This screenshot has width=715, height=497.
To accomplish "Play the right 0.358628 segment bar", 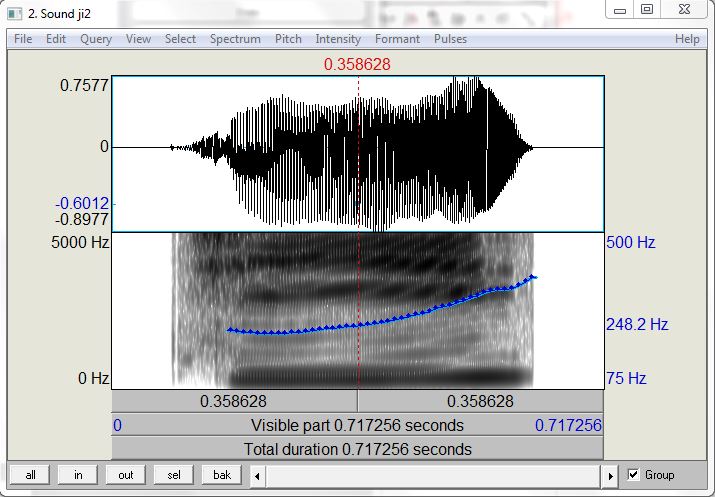I will (x=481, y=401).
